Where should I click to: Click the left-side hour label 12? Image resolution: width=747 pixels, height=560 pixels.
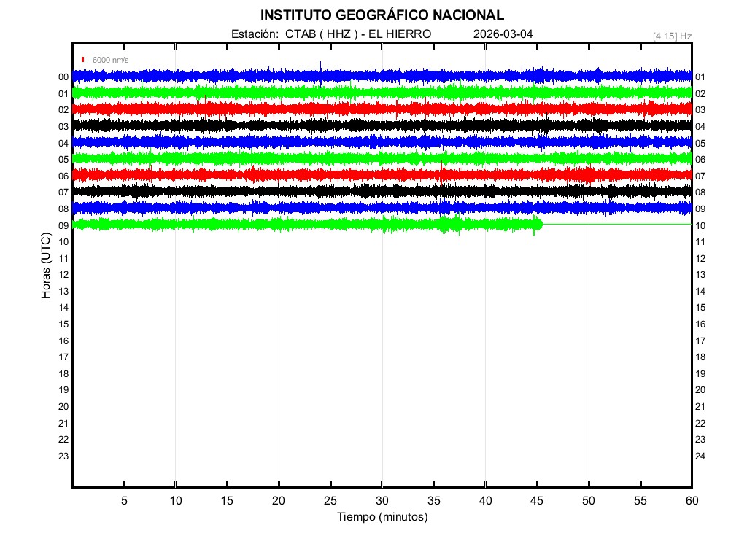[63, 274]
